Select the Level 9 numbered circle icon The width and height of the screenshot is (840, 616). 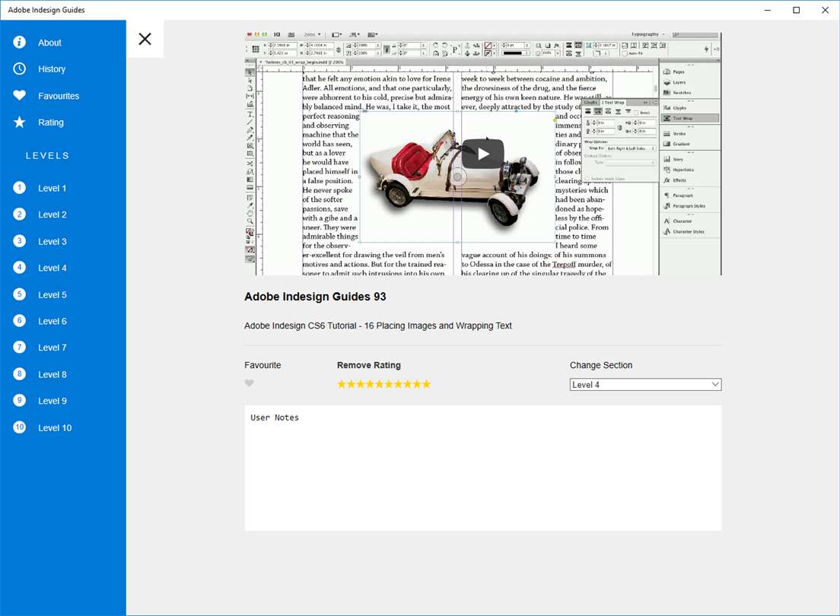tap(19, 400)
